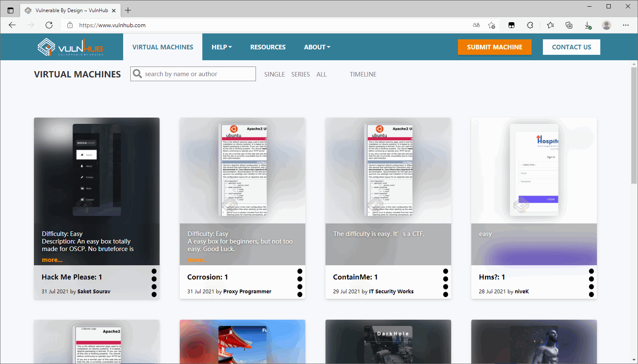Close the VulnHub browser tab
The height and width of the screenshot is (364, 638).
(114, 10)
